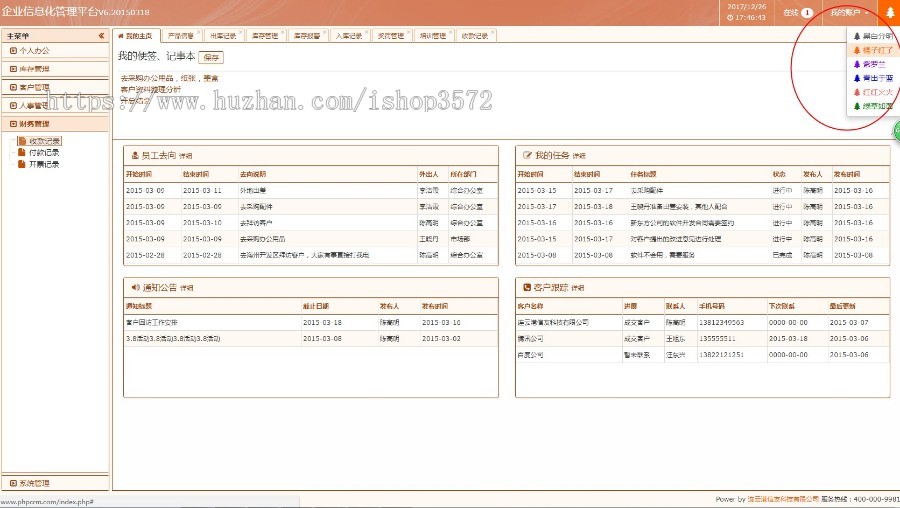Select the 外地出差 row in 员工去向
The image size is (900, 508).
(x=311, y=191)
